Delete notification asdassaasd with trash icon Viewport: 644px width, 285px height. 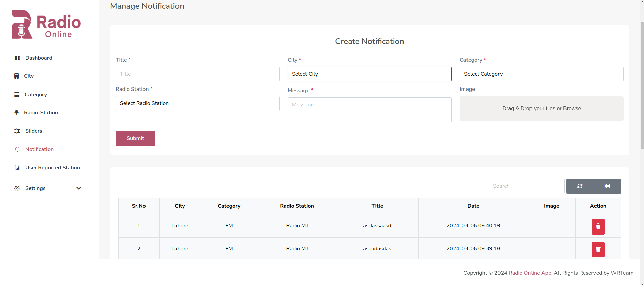(598, 226)
